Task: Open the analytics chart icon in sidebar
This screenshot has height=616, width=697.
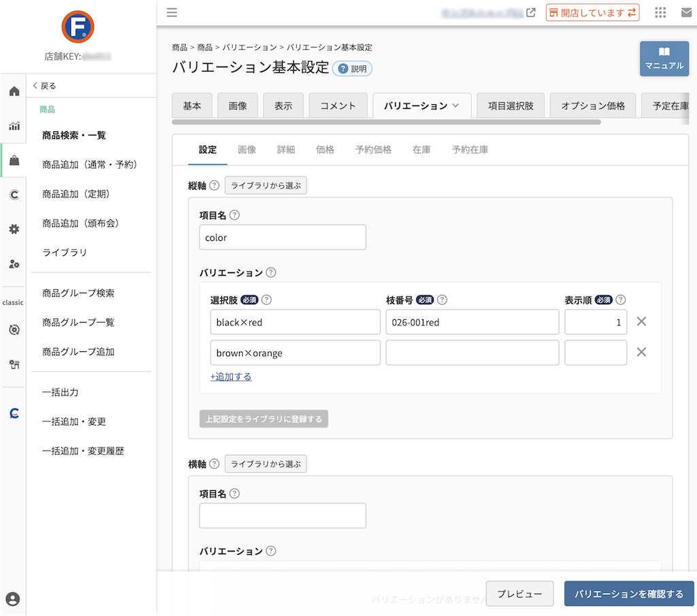Action: pos(14,126)
